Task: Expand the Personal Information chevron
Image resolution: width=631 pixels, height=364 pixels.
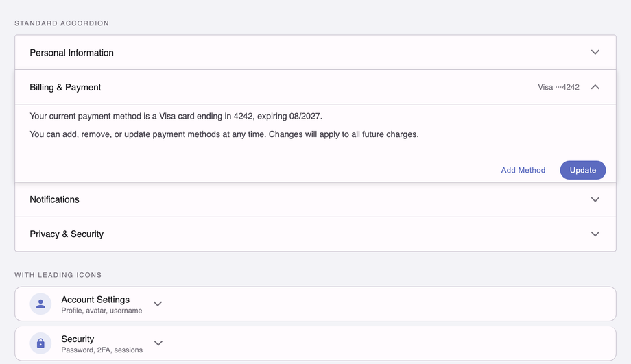Action: pos(595,52)
